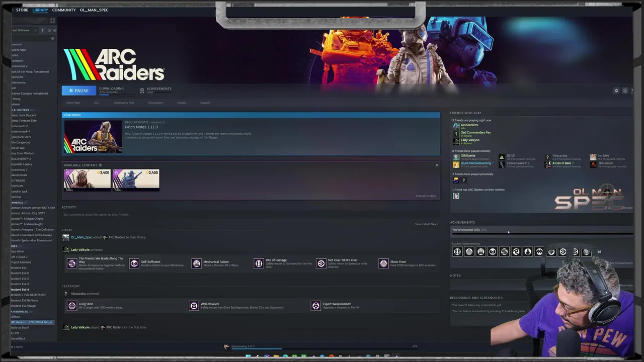Click the first locked achievement icon with down arrows
Screen dimensions: 644x362
click(457, 252)
